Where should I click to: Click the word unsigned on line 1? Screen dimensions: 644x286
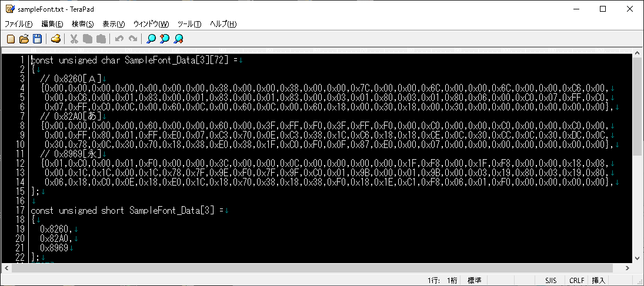pos(78,60)
